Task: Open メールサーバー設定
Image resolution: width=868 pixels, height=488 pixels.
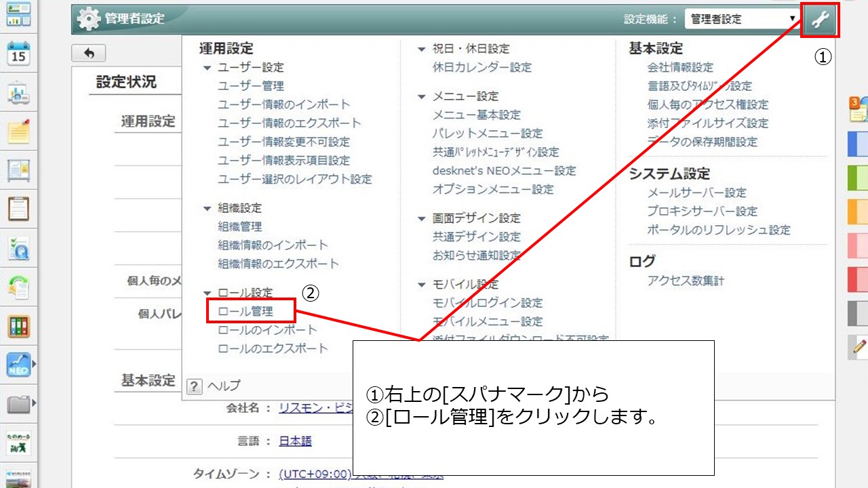Action: tap(697, 192)
